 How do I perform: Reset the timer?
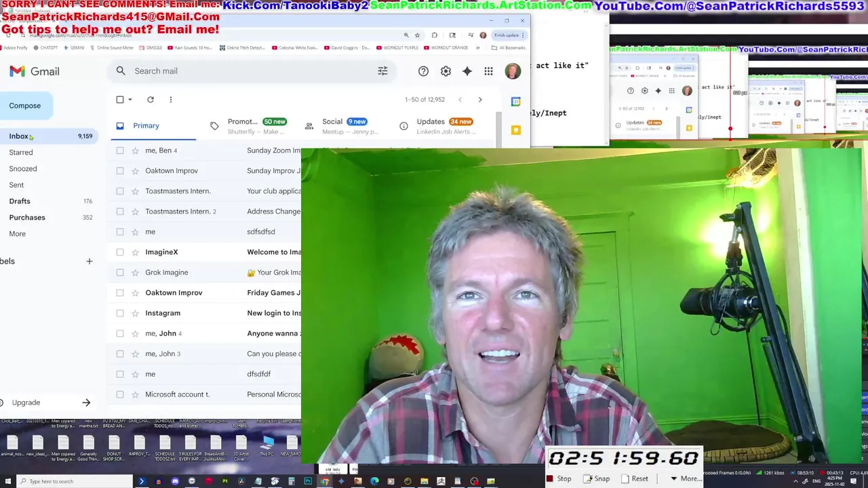coord(634,479)
